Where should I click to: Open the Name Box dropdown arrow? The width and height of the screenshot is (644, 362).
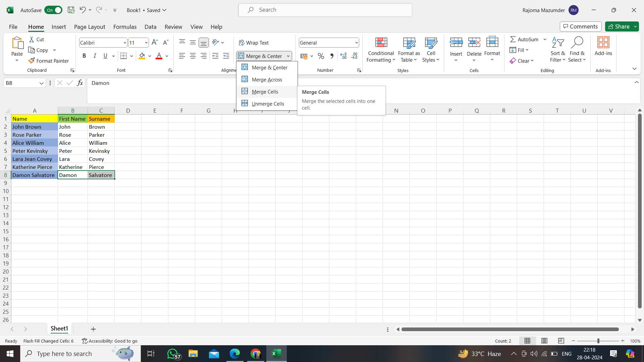click(x=42, y=83)
